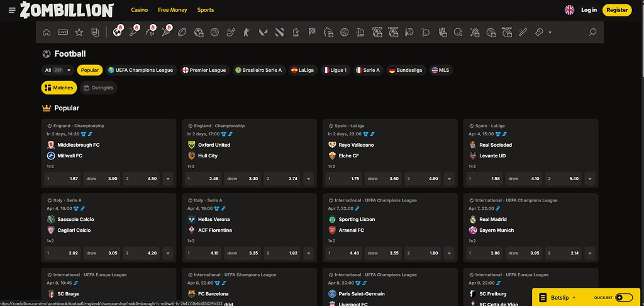This screenshot has height=306, width=644.
Task: Click the Register button
Action: click(x=617, y=10)
